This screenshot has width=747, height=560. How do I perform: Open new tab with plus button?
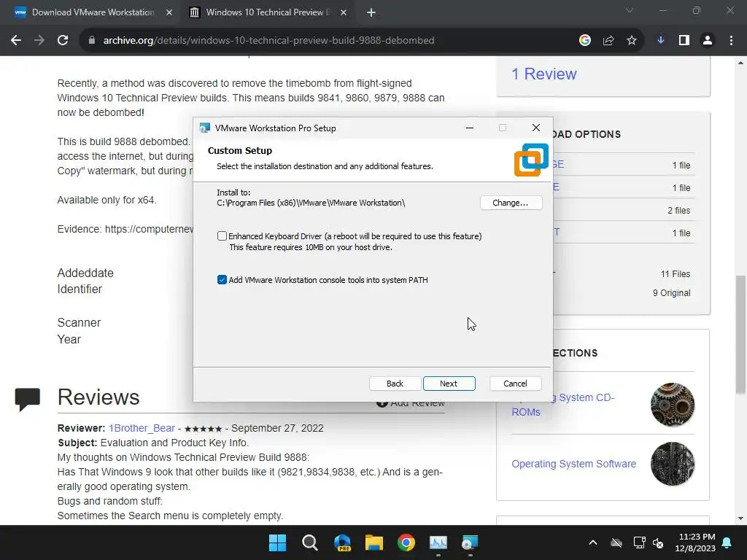click(x=371, y=12)
